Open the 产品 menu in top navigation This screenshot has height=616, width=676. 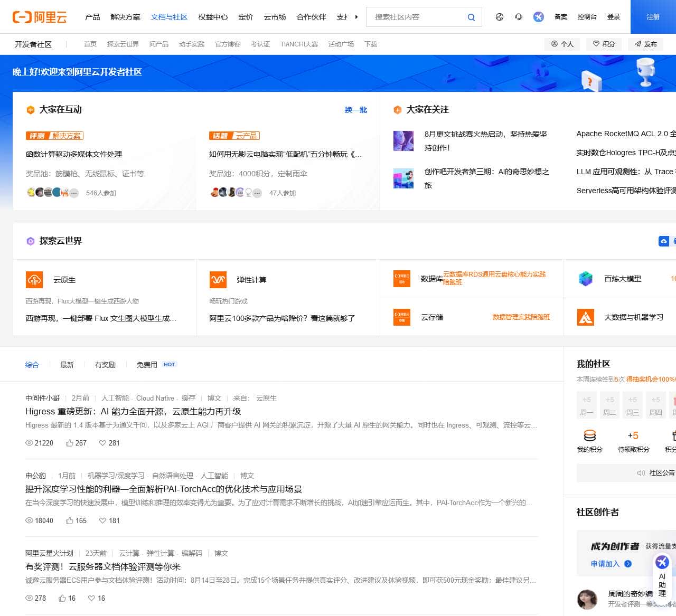[x=92, y=17]
